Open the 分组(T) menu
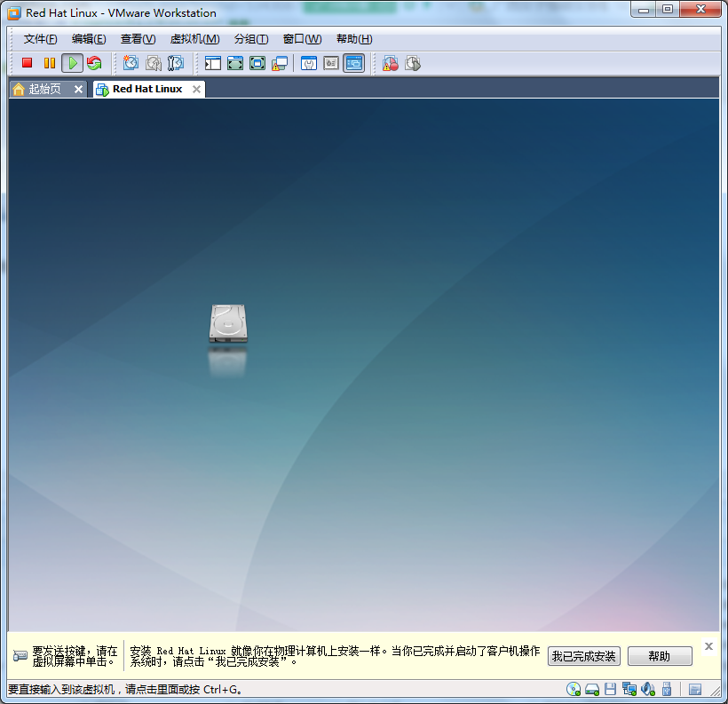The image size is (728, 704). tap(251, 39)
